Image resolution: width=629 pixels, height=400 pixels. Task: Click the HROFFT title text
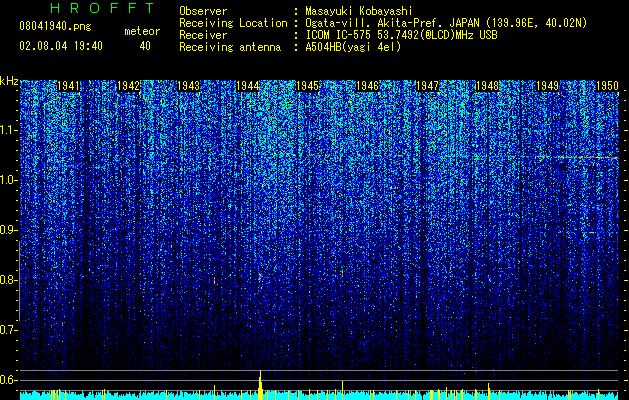click(x=102, y=8)
